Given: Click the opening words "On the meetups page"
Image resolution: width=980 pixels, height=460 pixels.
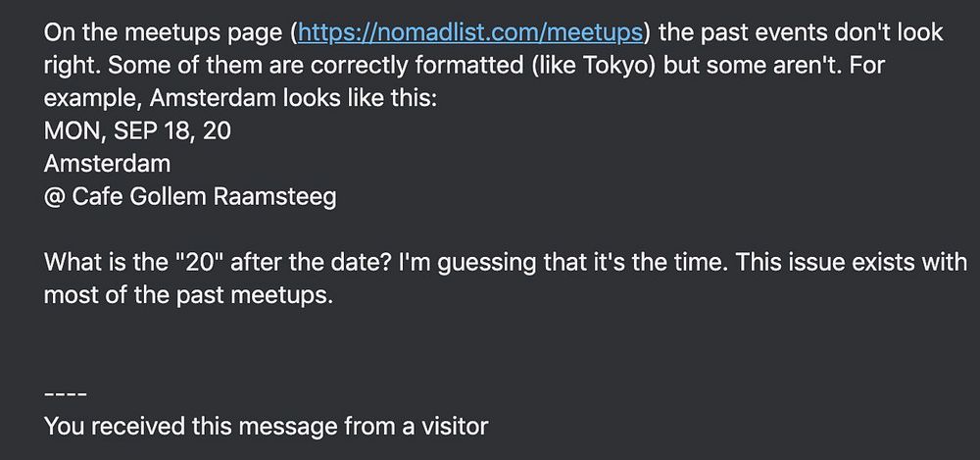Looking at the screenshot, I should pyautogui.click(x=163, y=32).
